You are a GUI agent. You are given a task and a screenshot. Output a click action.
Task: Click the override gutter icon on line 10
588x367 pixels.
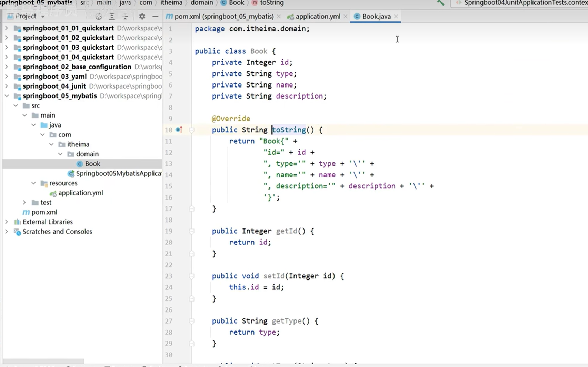pyautogui.click(x=179, y=130)
